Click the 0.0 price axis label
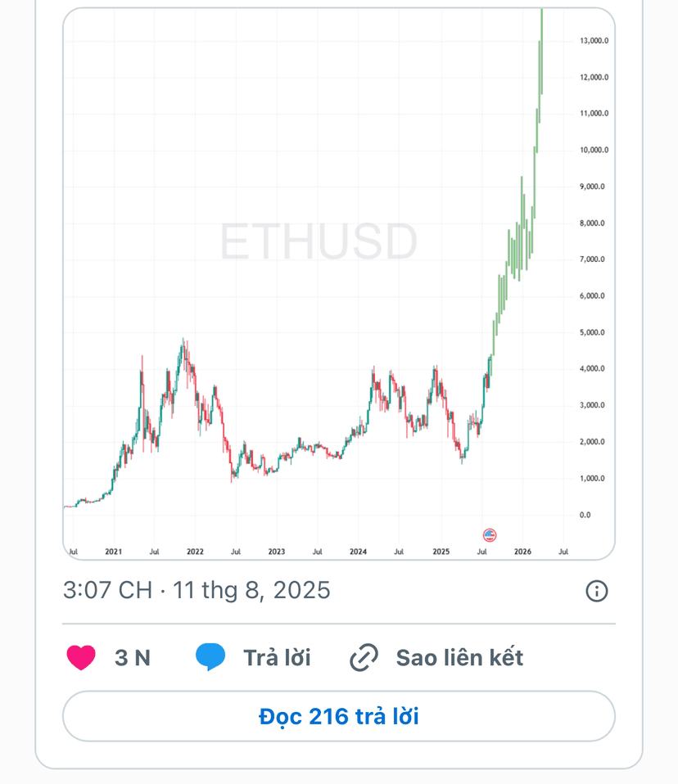Viewport: 678px width, 784px height. click(x=585, y=515)
